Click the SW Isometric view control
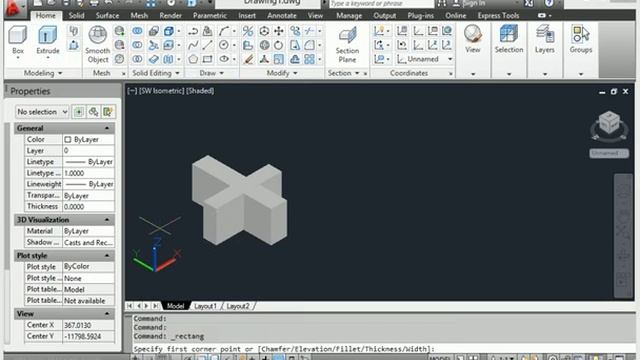This screenshot has height=360, width=640. coord(162,91)
